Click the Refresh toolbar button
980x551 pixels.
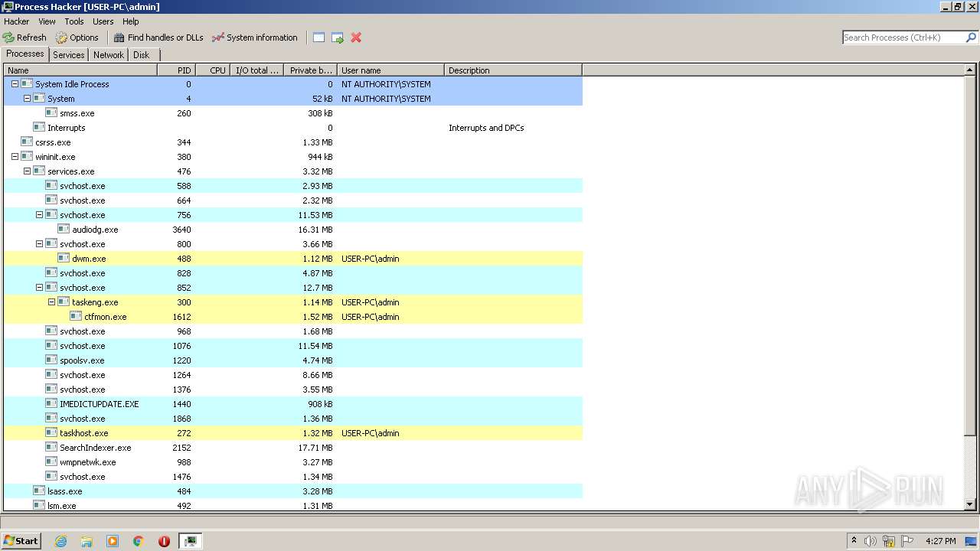click(x=24, y=37)
